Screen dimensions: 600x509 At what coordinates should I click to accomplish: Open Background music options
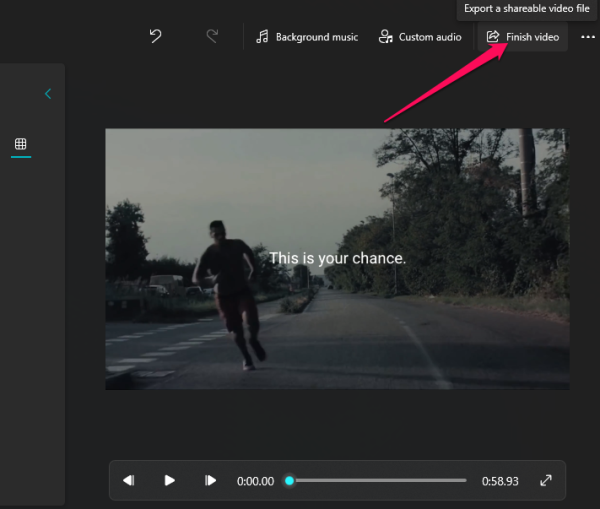(307, 37)
